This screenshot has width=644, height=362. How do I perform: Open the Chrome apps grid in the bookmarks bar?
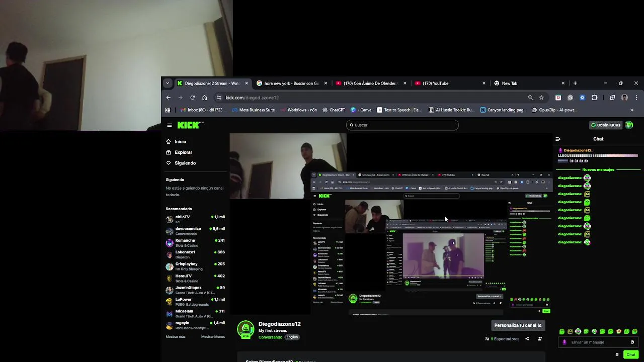tap(168, 110)
